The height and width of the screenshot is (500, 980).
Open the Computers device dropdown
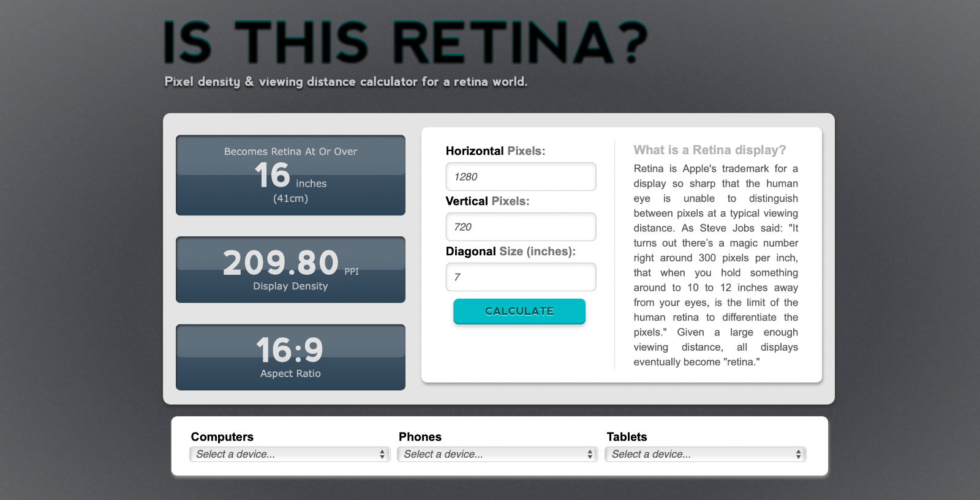pos(290,454)
